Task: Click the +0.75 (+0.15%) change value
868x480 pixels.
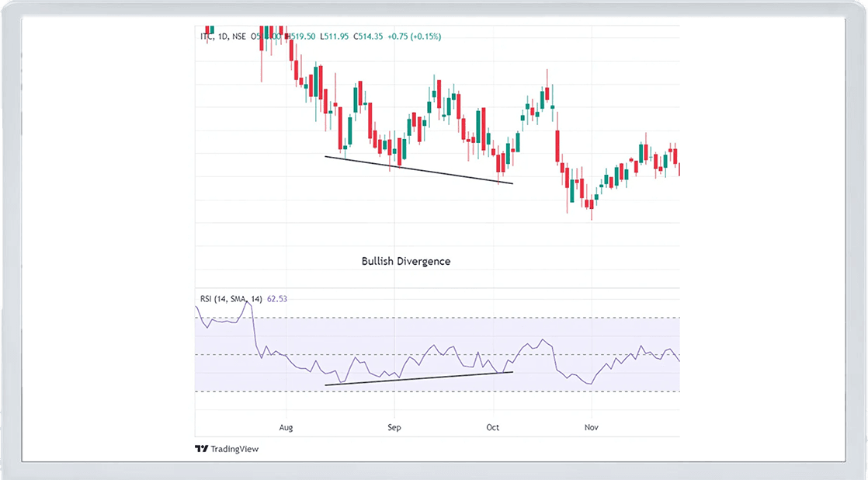Action: click(x=415, y=36)
